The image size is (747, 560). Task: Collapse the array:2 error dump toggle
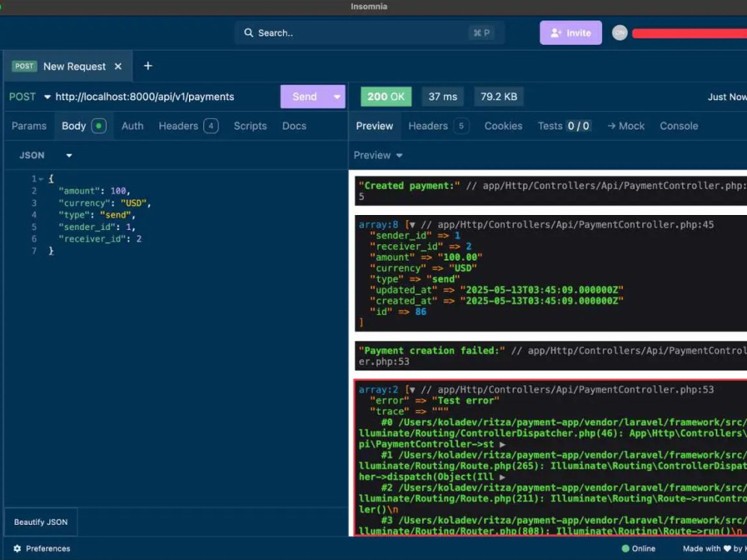[412, 390]
